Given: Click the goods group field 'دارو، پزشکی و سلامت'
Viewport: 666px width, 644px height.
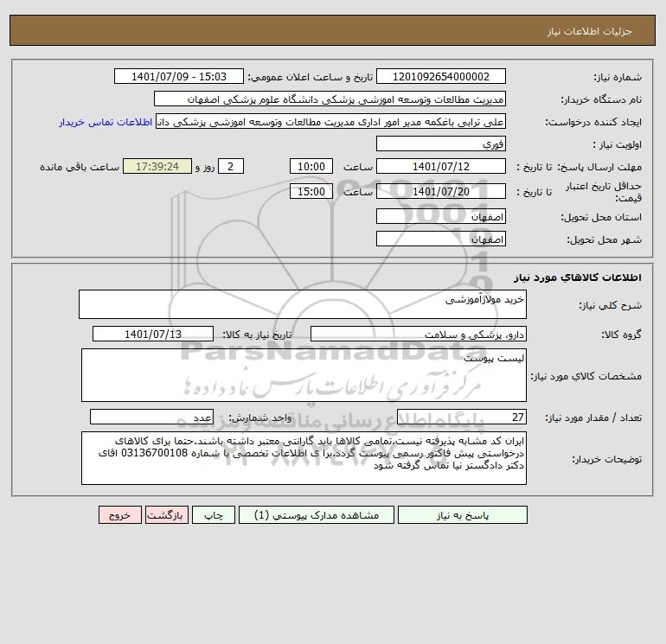Looking at the screenshot, I should [419, 334].
